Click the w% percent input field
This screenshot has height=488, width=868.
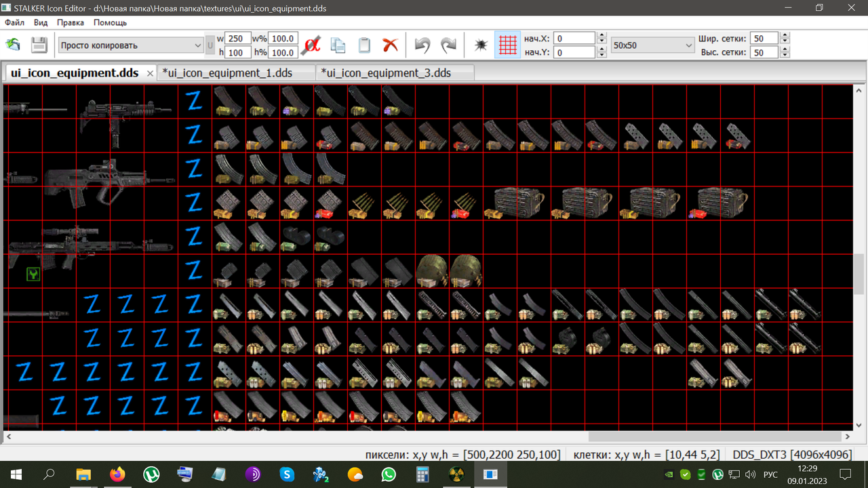pos(283,39)
